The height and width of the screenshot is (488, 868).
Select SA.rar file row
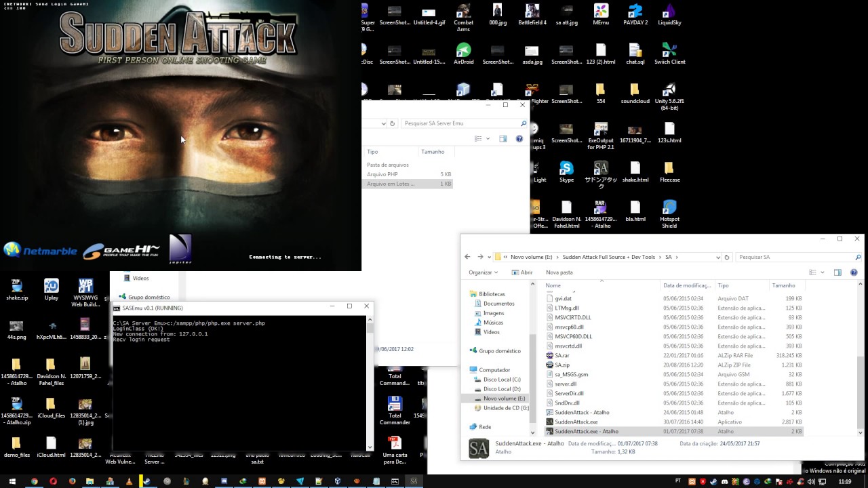674,355
